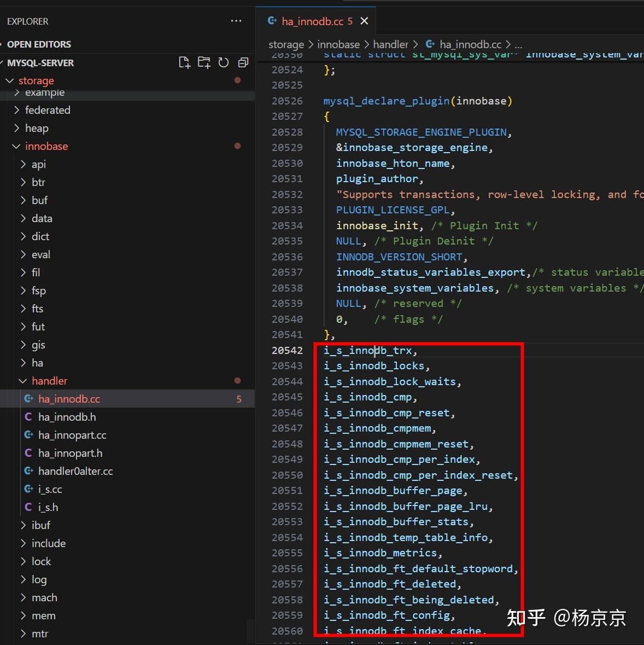Click storage in the breadcrumb path
Viewport: 644px width, 645px height.
(x=286, y=44)
